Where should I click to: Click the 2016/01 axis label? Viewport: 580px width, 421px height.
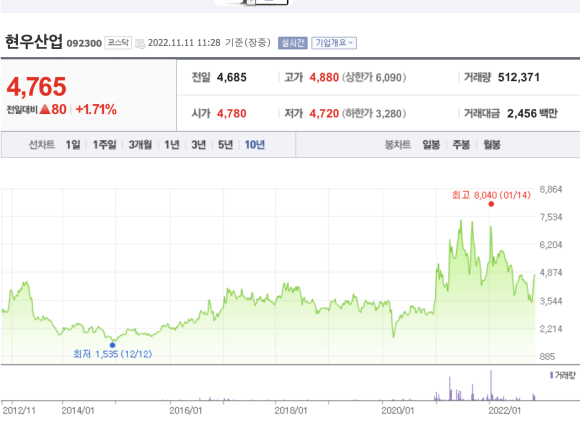[x=186, y=411]
